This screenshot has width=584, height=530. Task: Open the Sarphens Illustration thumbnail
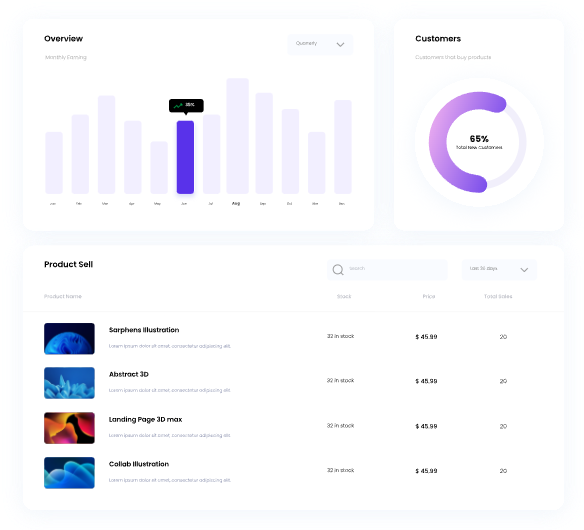click(69, 339)
